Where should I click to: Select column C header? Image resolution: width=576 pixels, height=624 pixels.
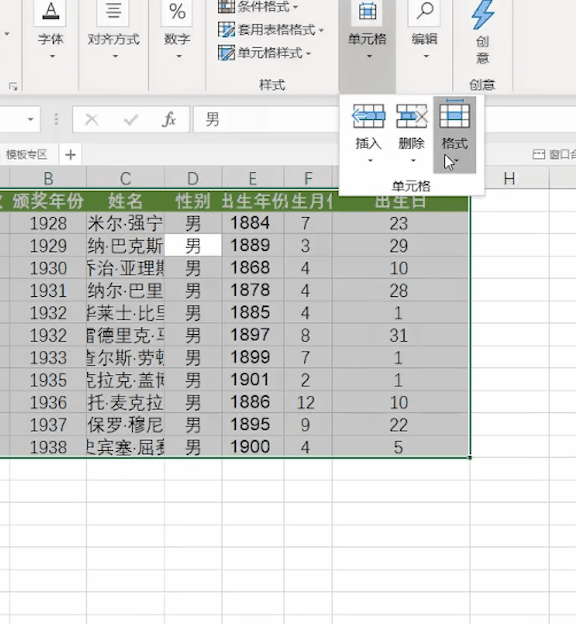pos(125,178)
